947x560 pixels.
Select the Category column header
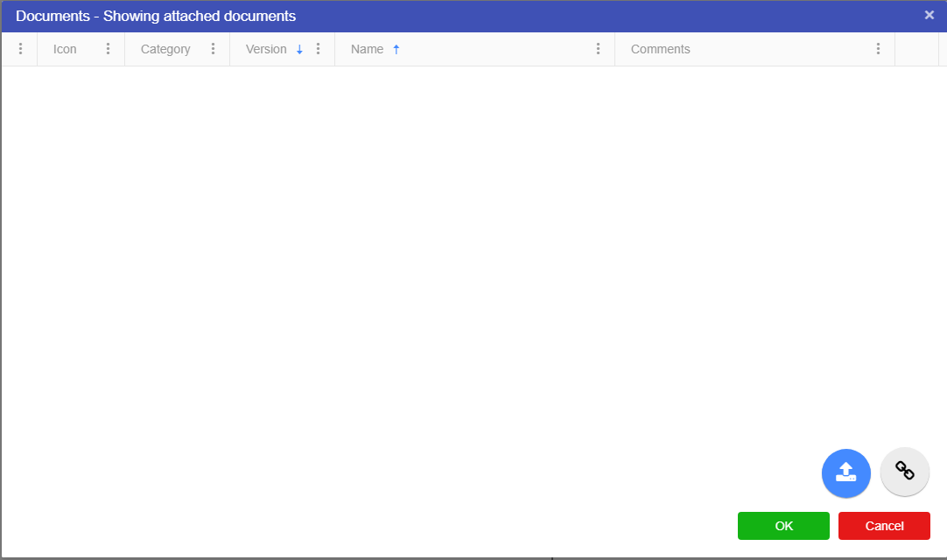point(165,49)
